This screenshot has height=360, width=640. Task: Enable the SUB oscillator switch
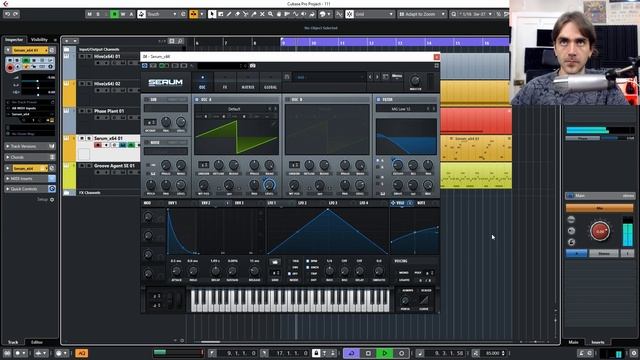click(147, 99)
